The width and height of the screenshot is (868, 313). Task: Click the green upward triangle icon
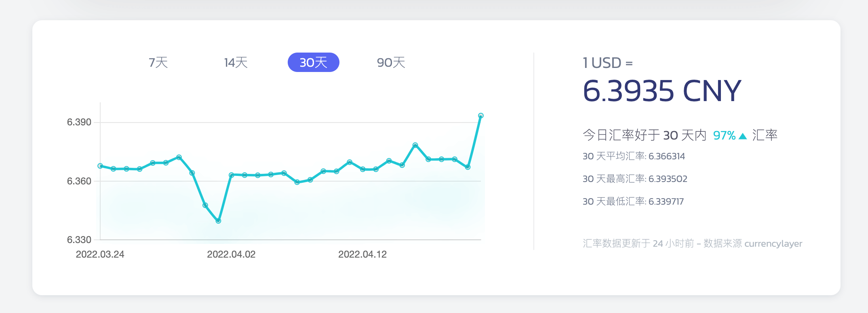click(x=742, y=136)
